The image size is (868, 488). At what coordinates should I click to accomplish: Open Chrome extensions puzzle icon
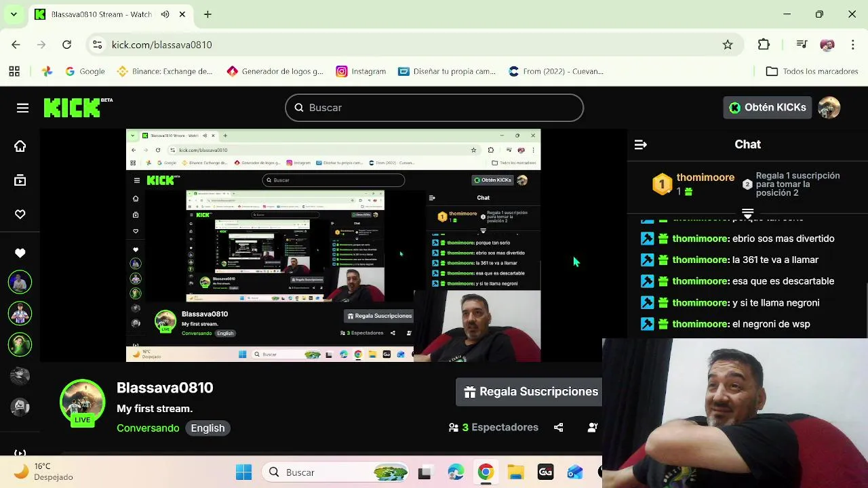(764, 45)
